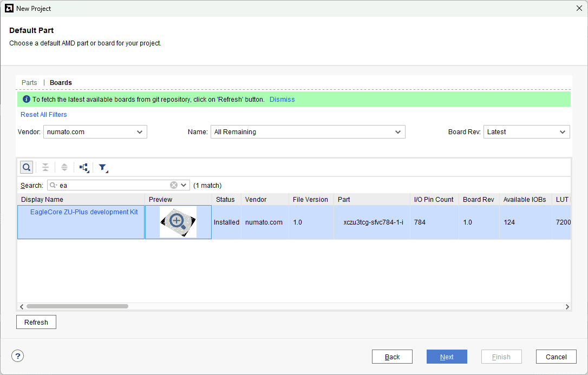Open the funnel filter icon menu
The height and width of the screenshot is (375, 588).
(x=103, y=168)
